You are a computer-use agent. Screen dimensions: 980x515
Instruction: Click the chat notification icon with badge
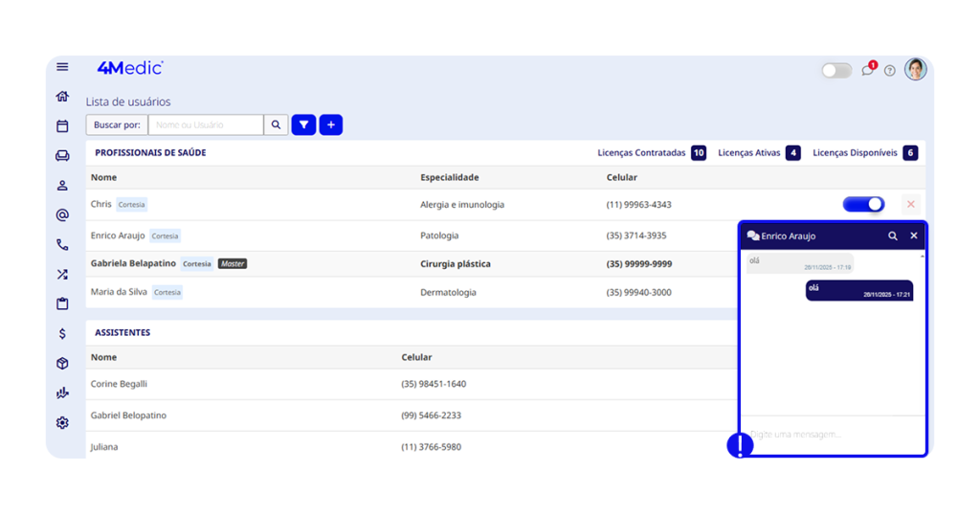[867, 70]
